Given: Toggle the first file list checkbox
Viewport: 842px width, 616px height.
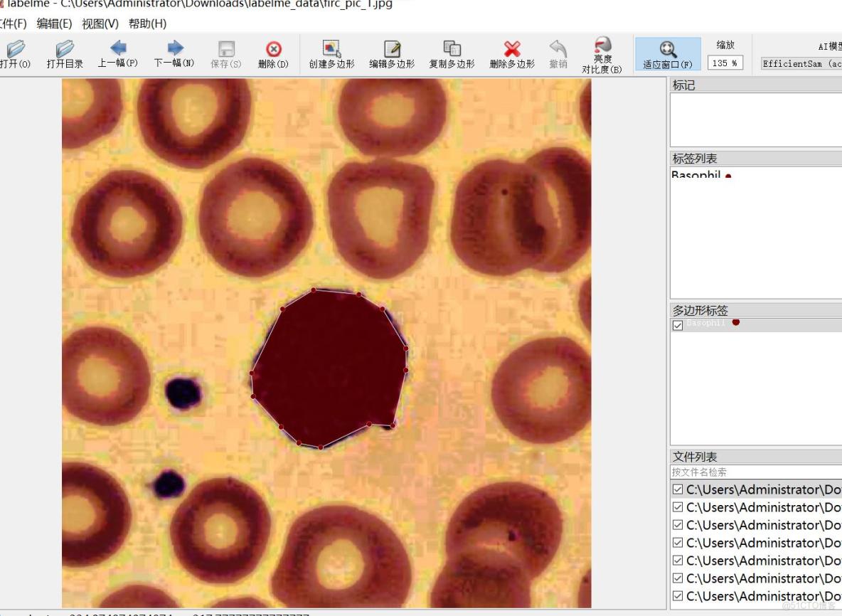Looking at the screenshot, I should tap(678, 489).
